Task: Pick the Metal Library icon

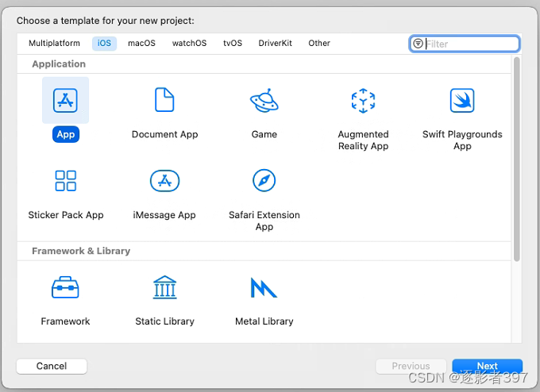Action: point(264,287)
